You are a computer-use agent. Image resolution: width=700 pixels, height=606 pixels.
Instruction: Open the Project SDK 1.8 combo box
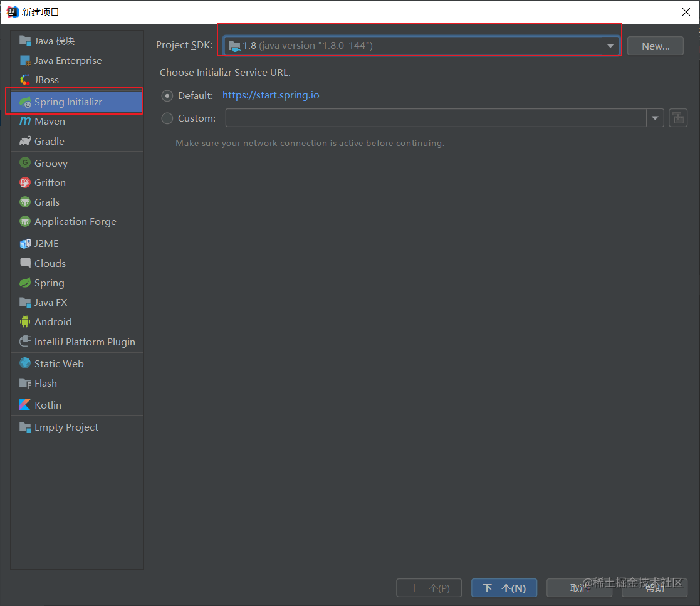[x=421, y=46]
